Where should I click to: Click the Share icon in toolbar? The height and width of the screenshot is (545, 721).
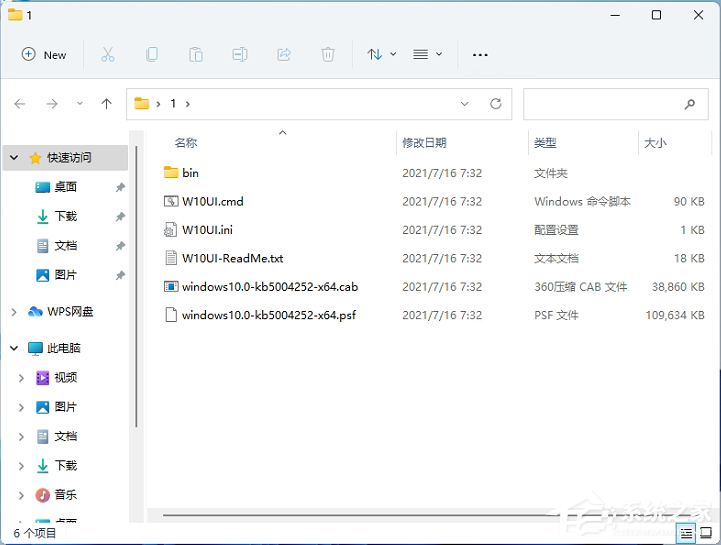284,55
